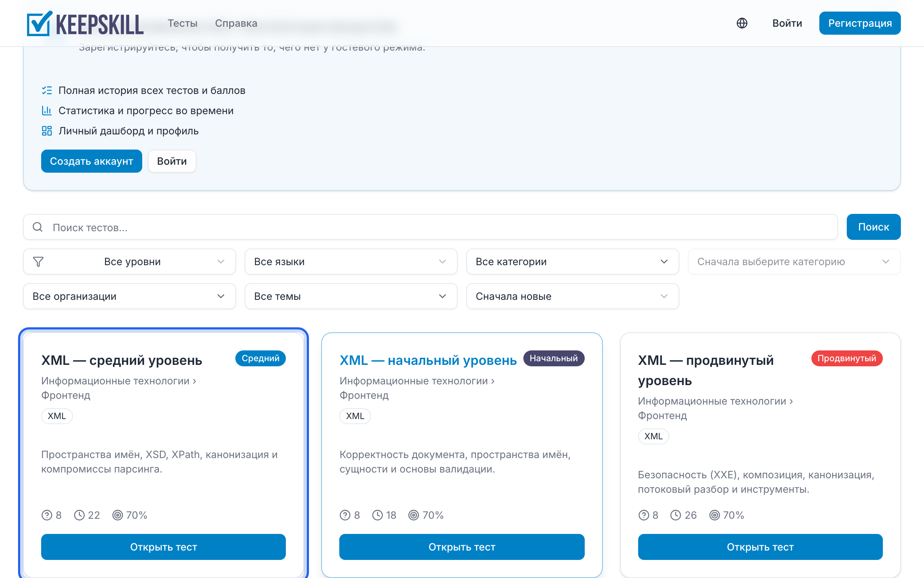The image size is (924, 578).
Task: Click question icon on XML продвинутый card
Action: [643, 515]
